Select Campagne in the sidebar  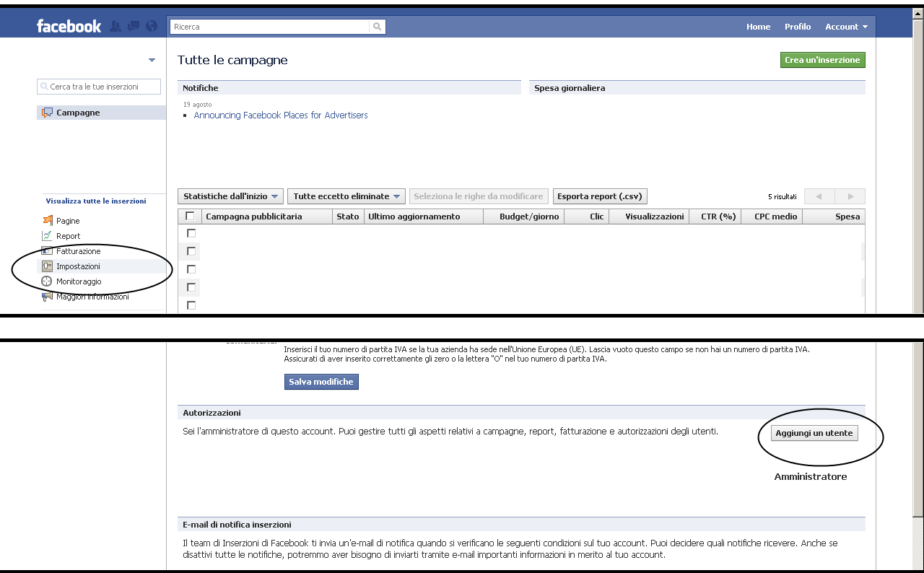click(102, 113)
